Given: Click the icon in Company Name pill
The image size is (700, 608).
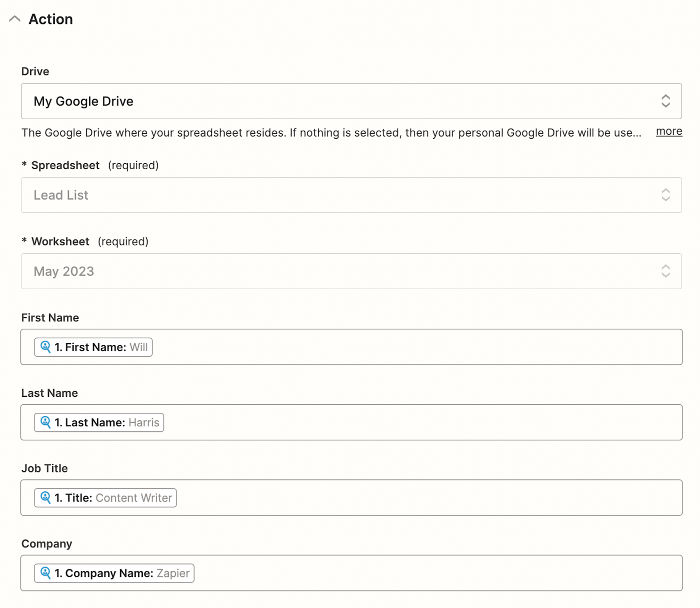Looking at the screenshot, I should pos(45,573).
